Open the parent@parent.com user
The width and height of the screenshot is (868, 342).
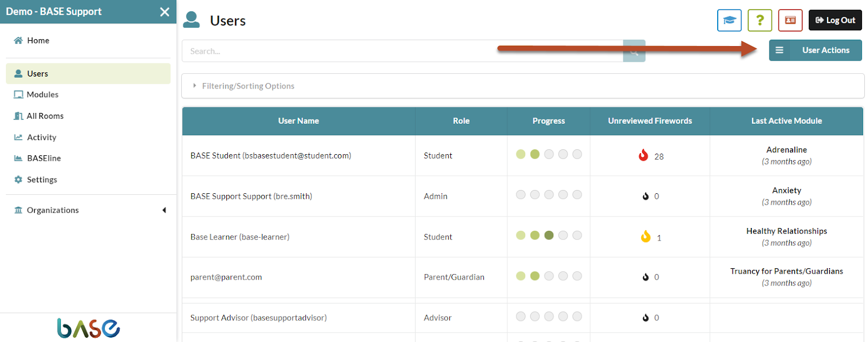coord(226,277)
